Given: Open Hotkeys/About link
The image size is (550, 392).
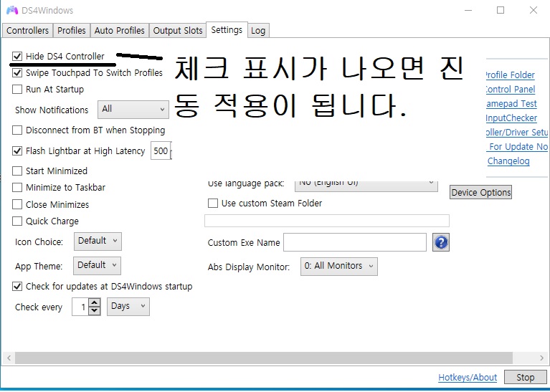Looking at the screenshot, I should pyautogui.click(x=468, y=377).
